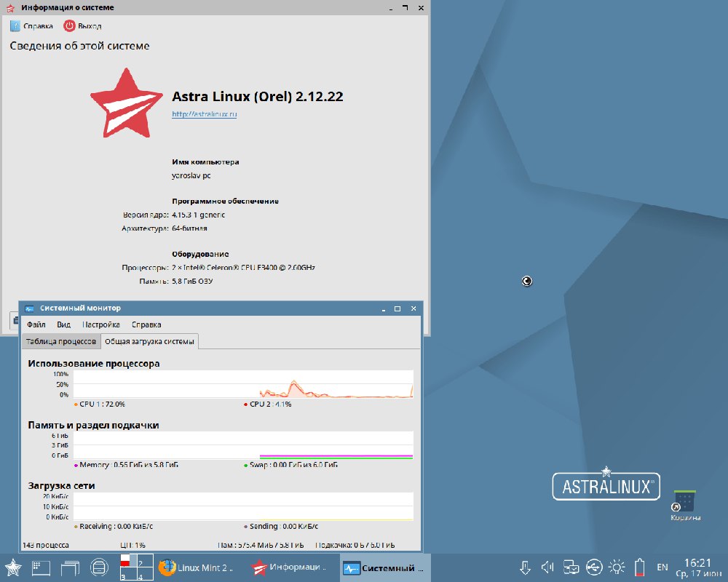This screenshot has height=582, width=728.
Task: Open the Astra star start menu
Action: tap(13, 567)
